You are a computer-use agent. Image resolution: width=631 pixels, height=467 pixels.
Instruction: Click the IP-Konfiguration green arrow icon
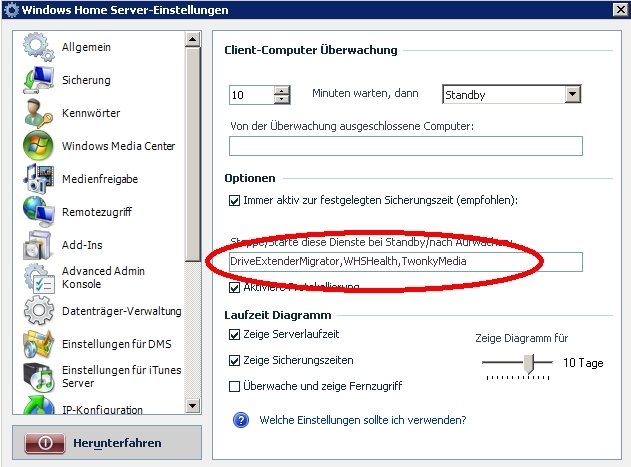[x=39, y=405]
